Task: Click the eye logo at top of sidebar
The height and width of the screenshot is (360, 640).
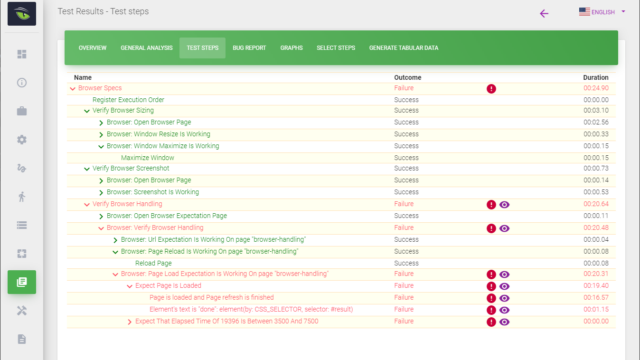Action: [x=22, y=14]
